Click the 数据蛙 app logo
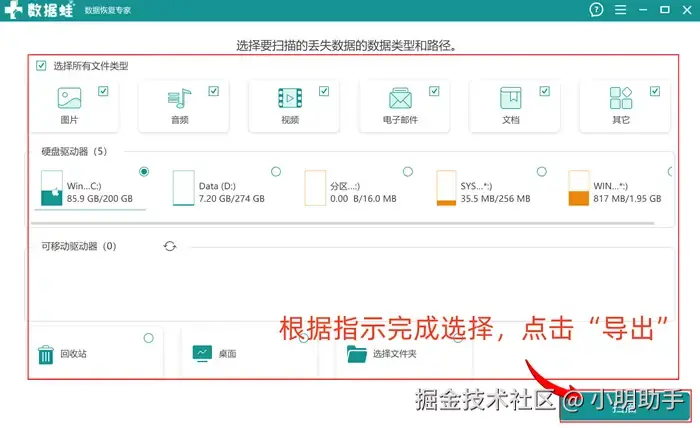Screen dimensions: 700x428 coord(39,10)
